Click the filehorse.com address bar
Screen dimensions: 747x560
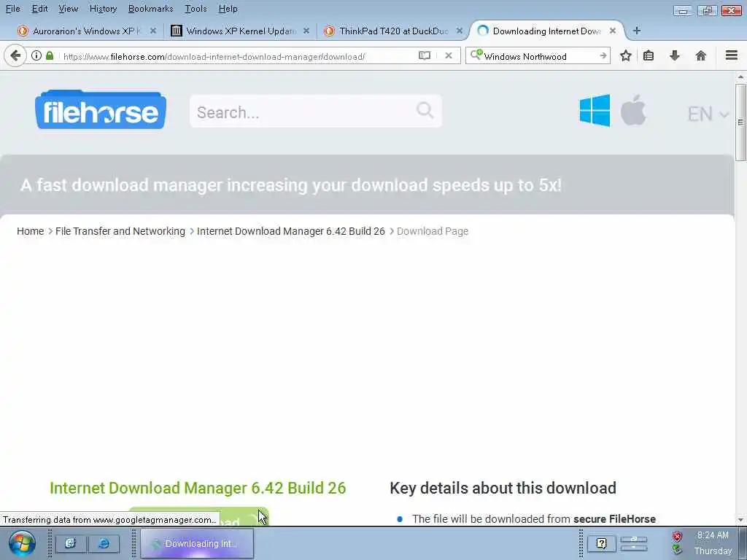coord(214,57)
